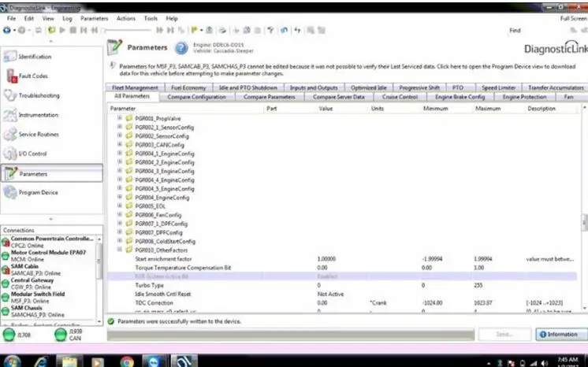Select the Start enrichment factor row
Image resolution: width=588 pixels, height=367 pixels.
point(342,259)
